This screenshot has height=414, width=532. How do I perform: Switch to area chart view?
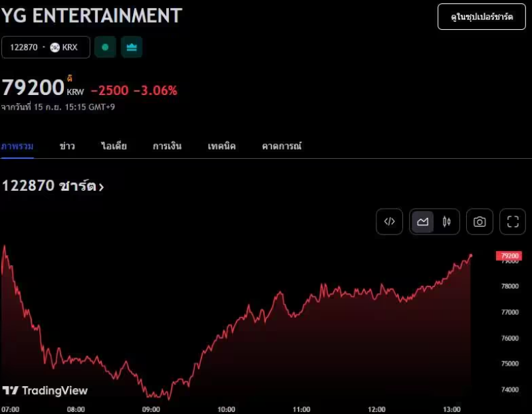coord(422,222)
